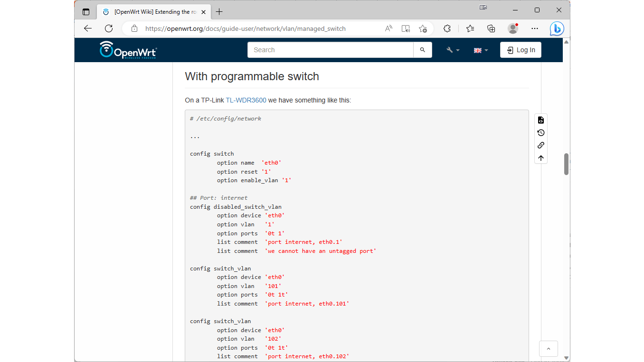Screen dimensions: 644x362
Task: Click the search magnifier button
Action: point(423,50)
